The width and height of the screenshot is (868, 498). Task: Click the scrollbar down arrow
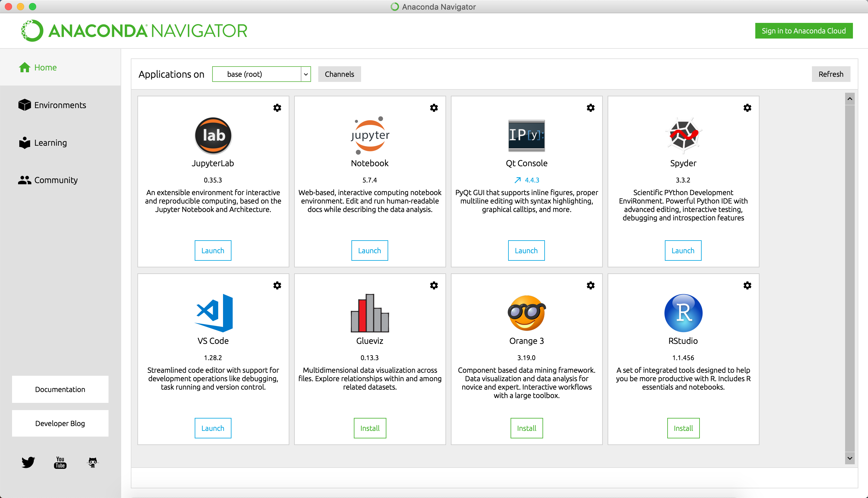[850, 458]
